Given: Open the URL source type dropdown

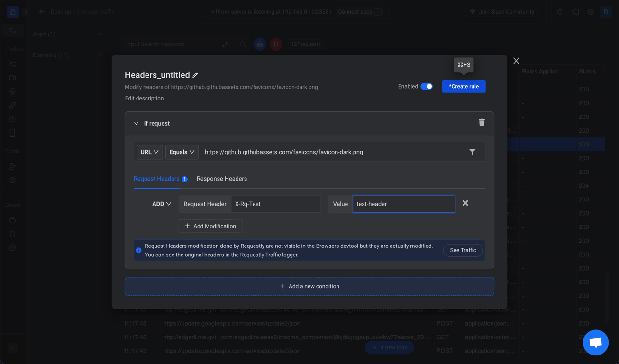Looking at the screenshot, I should pos(149,152).
